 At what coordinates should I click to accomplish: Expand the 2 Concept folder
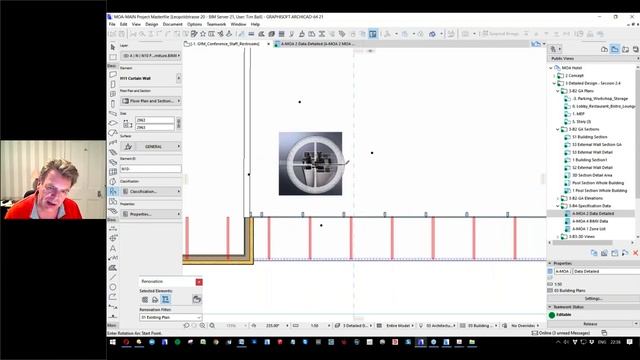[554, 76]
